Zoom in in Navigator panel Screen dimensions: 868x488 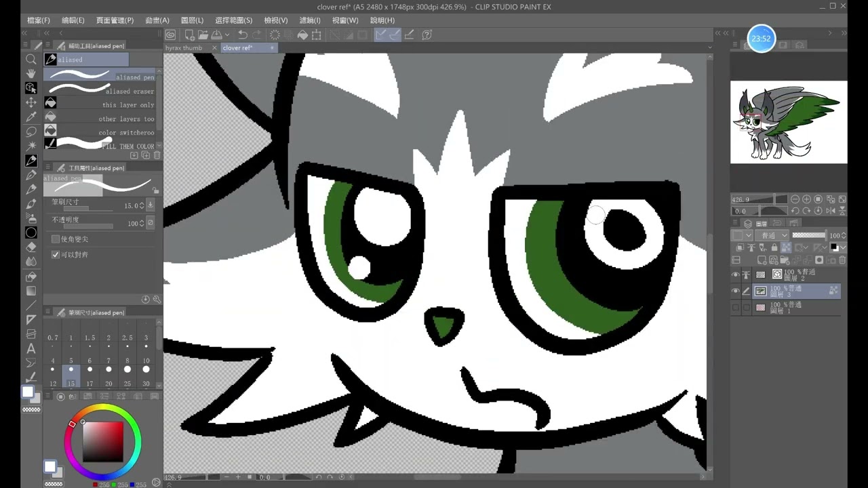(x=806, y=199)
